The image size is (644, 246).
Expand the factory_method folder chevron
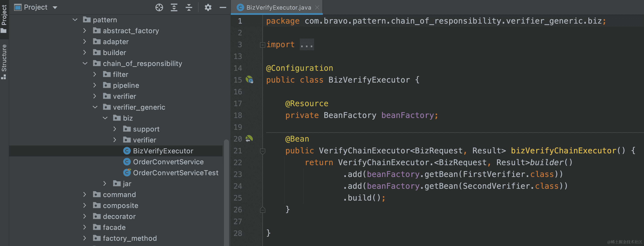85,238
